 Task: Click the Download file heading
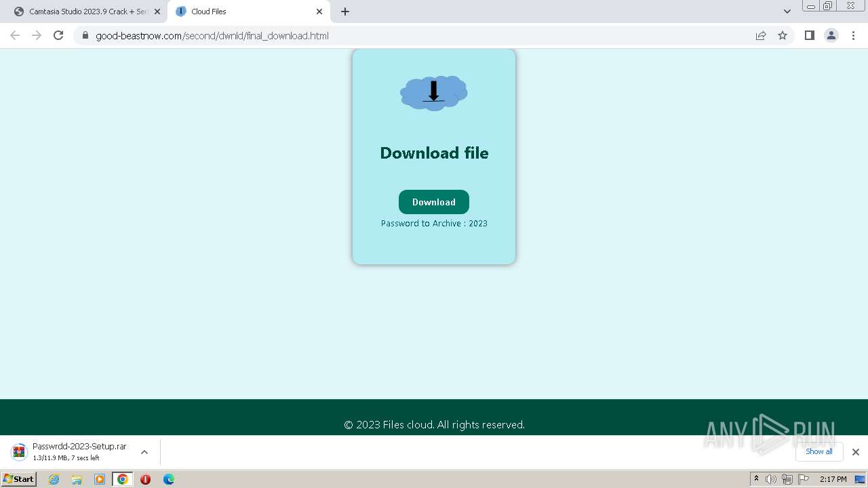coord(434,153)
